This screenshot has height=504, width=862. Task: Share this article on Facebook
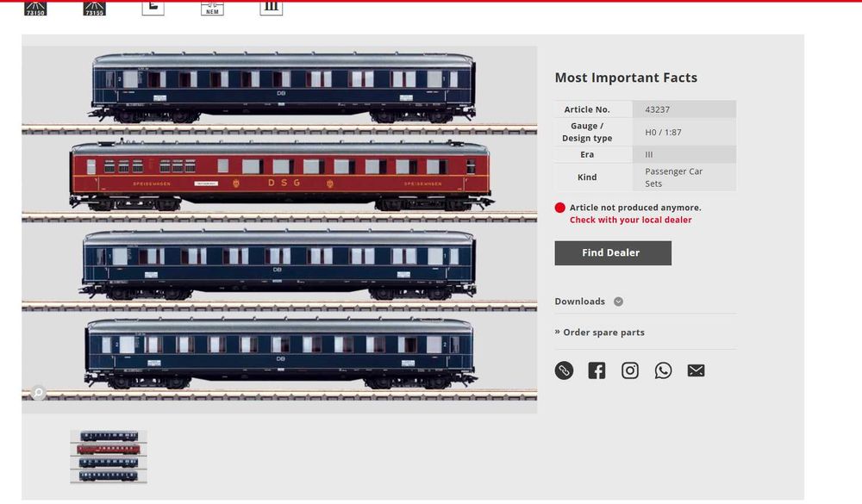(597, 370)
